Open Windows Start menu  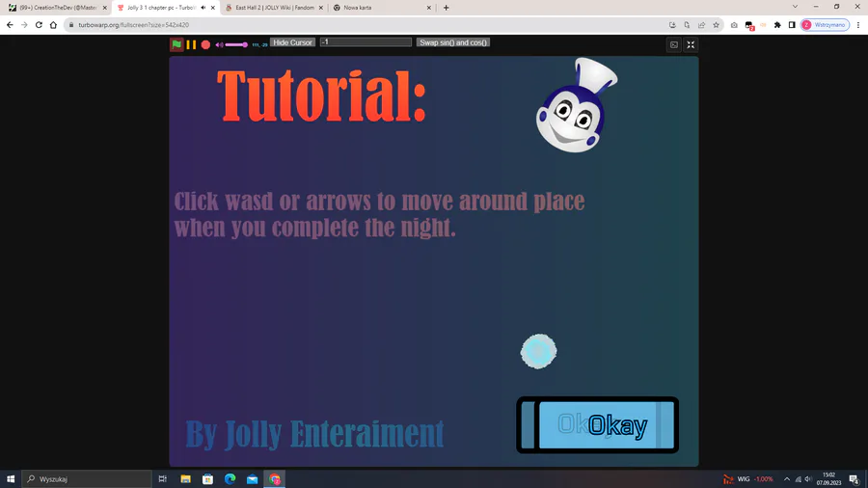click(11, 479)
